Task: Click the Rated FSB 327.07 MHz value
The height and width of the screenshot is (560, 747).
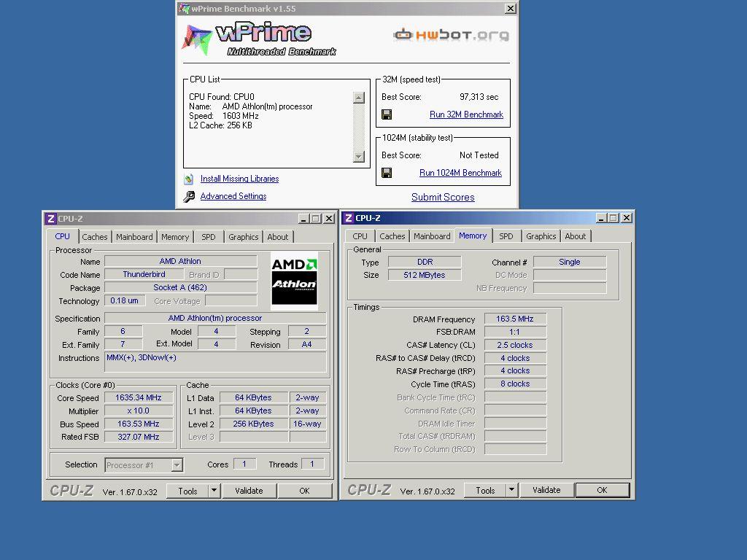Action: coord(139,437)
